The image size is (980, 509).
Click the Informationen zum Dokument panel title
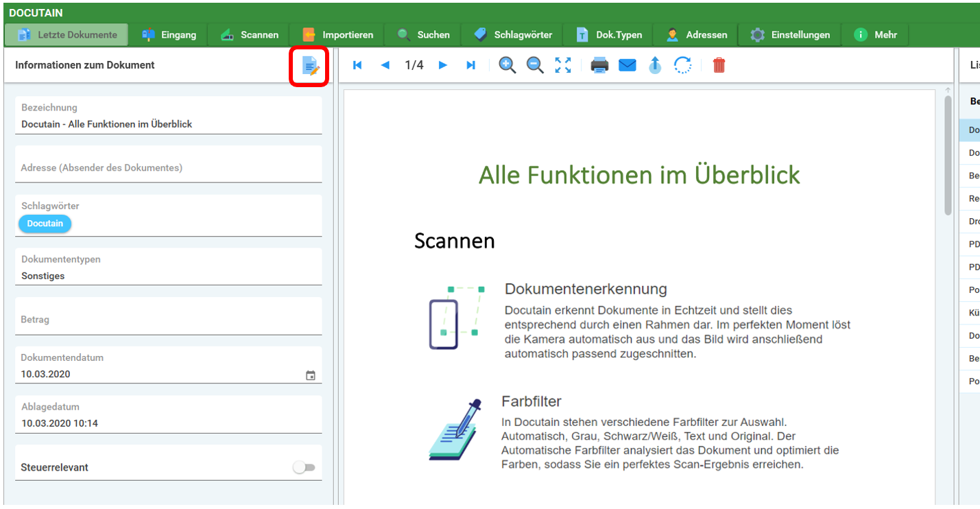(x=85, y=65)
